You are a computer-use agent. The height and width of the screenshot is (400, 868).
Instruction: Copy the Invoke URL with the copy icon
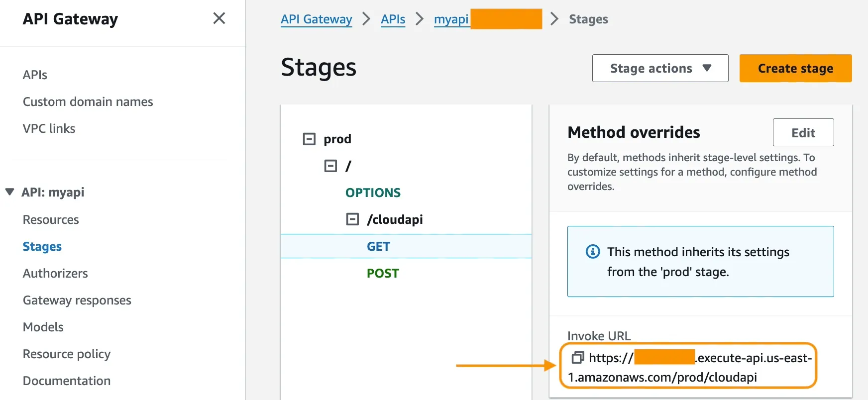click(x=577, y=357)
